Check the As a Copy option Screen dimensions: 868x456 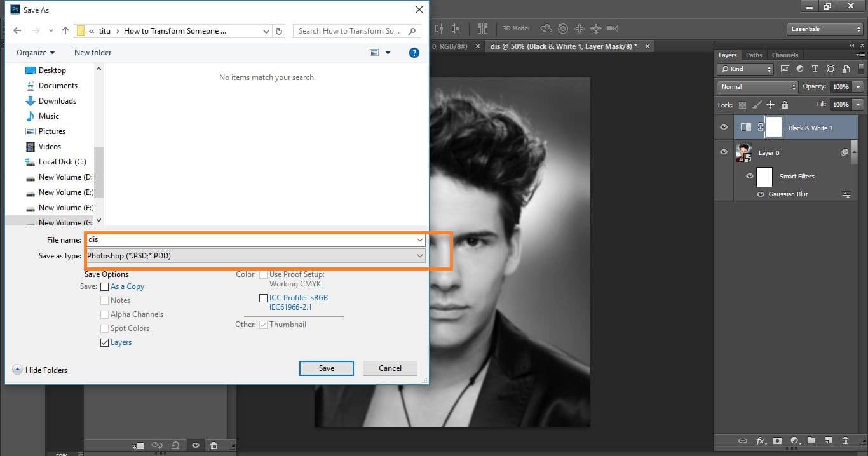click(x=105, y=286)
